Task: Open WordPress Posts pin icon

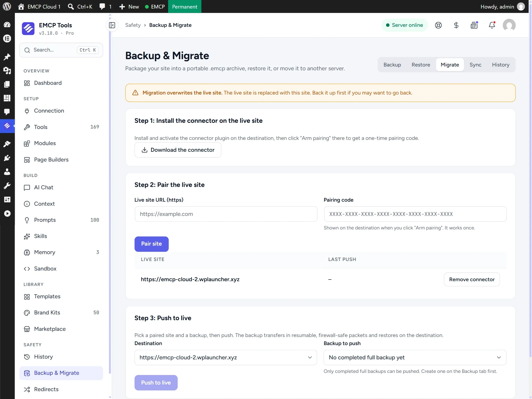Action: pos(7,57)
